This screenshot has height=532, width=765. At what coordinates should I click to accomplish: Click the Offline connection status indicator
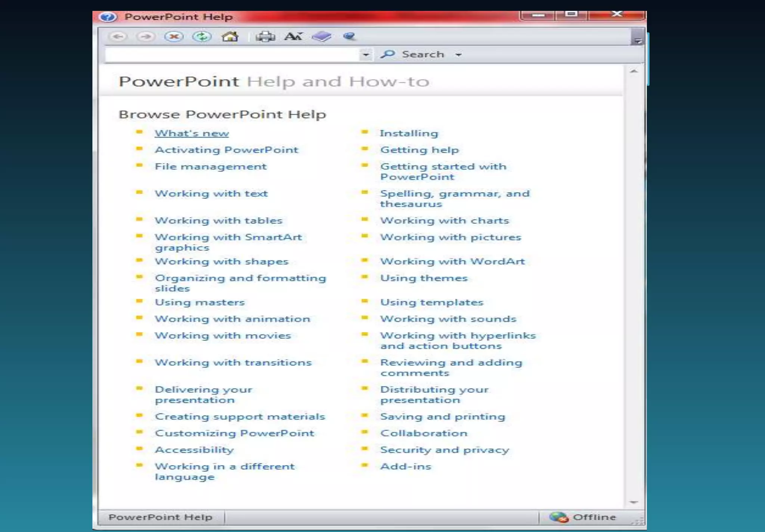pyautogui.click(x=583, y=517)
